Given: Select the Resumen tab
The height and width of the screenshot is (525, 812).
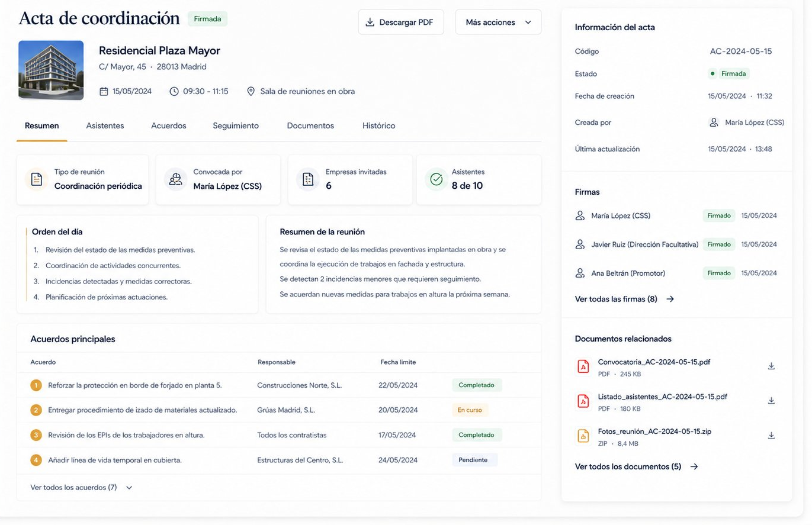Looking at the screenshot, I should (x=41, y=125).
